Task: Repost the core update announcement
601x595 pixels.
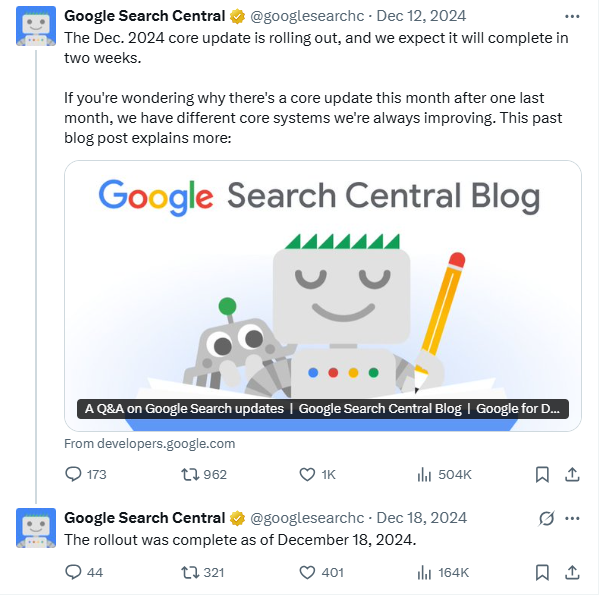Action: [188, 474]
